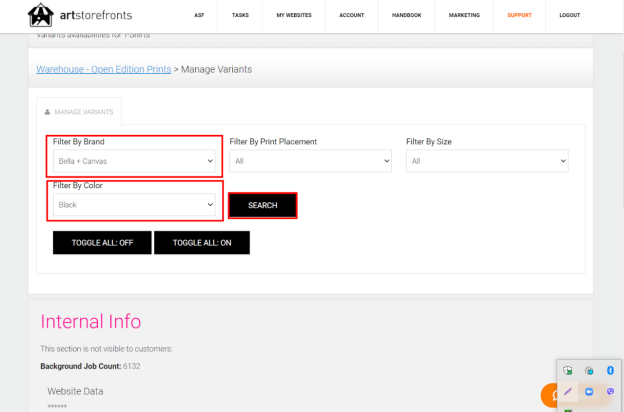Image resolution: width=624 pixels, height=412 pixels.
Task: Click the Website Data heading
Action: pos(75,391)
